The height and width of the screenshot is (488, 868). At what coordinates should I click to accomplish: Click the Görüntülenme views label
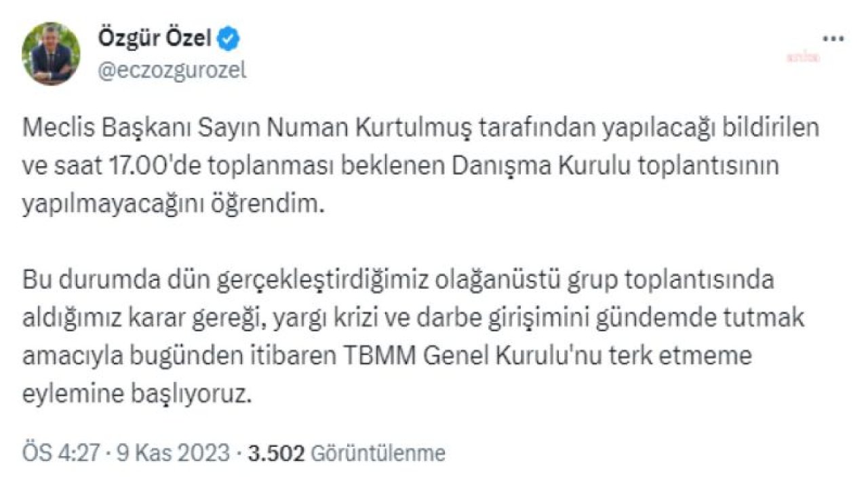click(378, 453)
